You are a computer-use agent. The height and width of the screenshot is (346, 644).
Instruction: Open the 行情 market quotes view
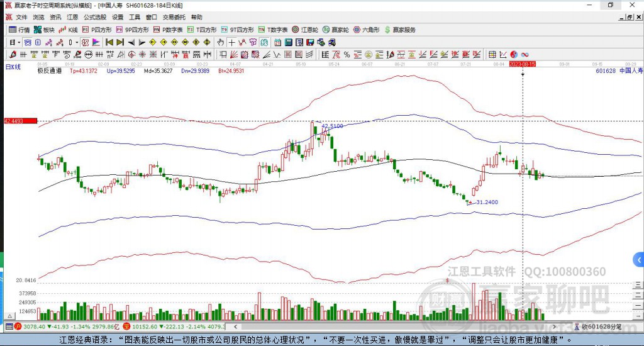tap(19, 30)
